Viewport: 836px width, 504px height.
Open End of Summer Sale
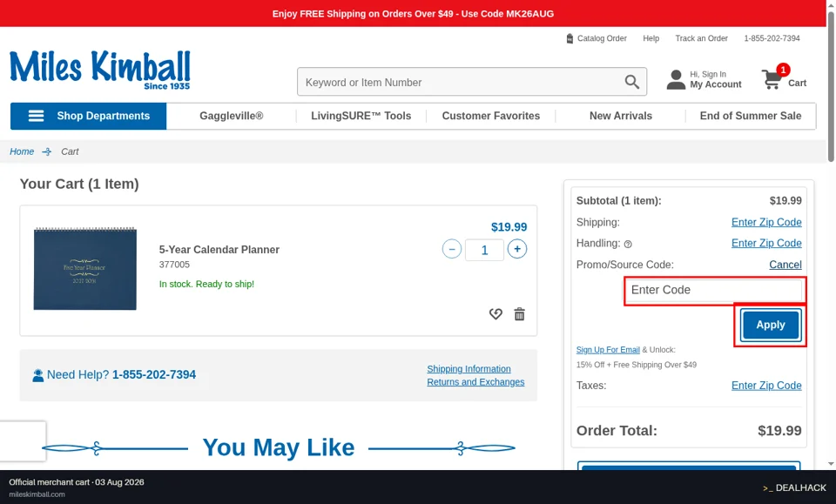[x=750, y=116]
